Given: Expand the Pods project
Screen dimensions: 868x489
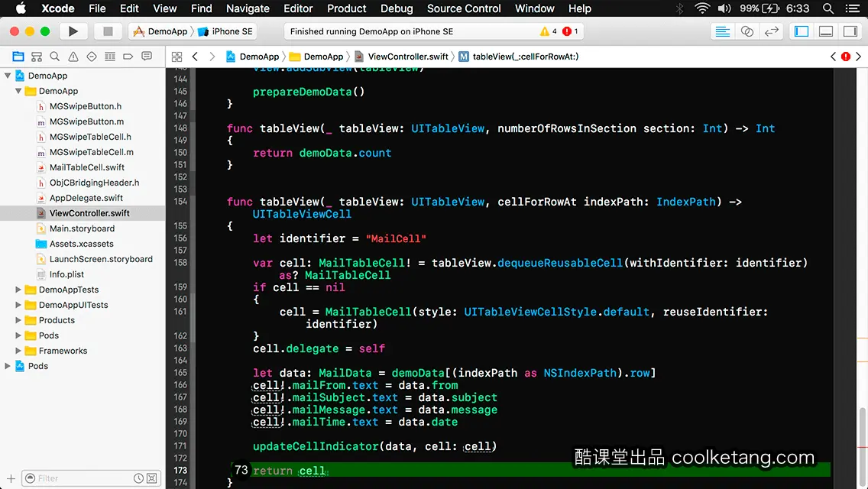Looking at the screenshot, I should (8, 366).
